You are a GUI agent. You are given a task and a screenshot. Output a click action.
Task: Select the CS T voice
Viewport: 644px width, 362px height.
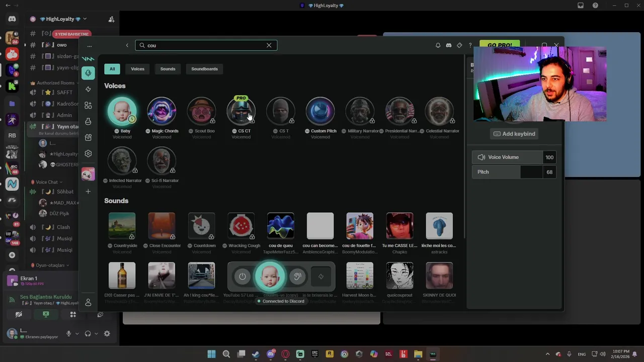click(x=281, y=111)
